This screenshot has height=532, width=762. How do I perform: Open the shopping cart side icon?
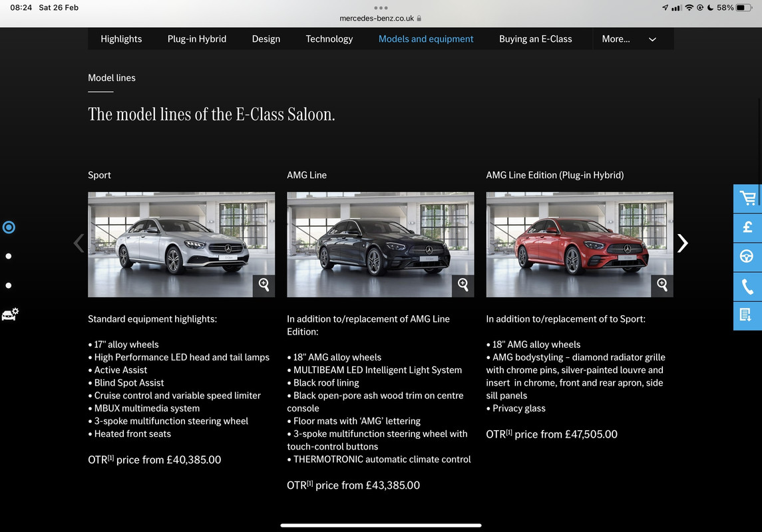pyautogui.click(x=747, y=198)
